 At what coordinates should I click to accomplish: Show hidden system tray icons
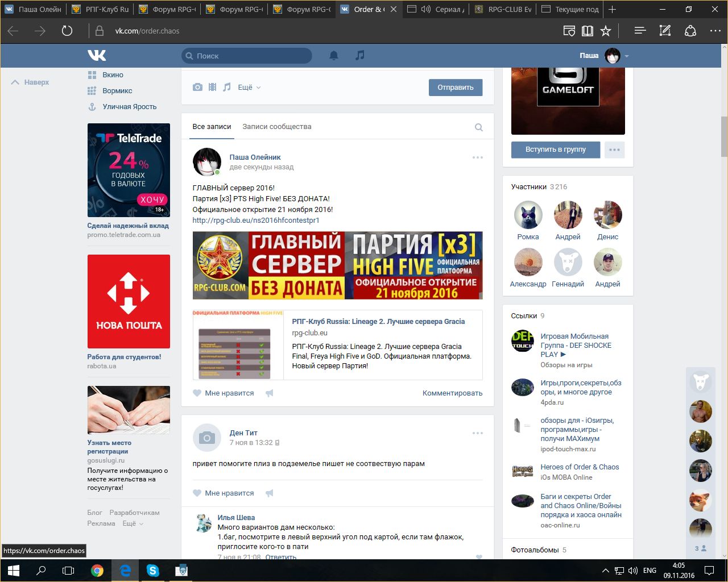[x=605, y=571]
